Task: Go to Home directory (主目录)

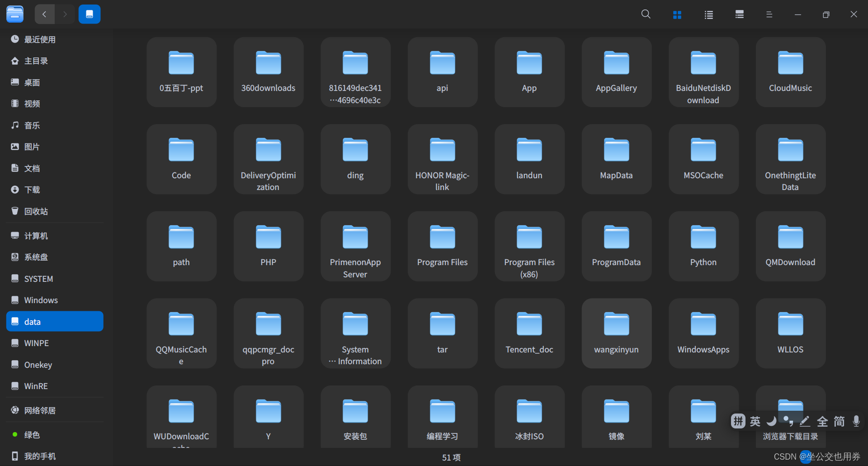Action: tap(55, 61)
